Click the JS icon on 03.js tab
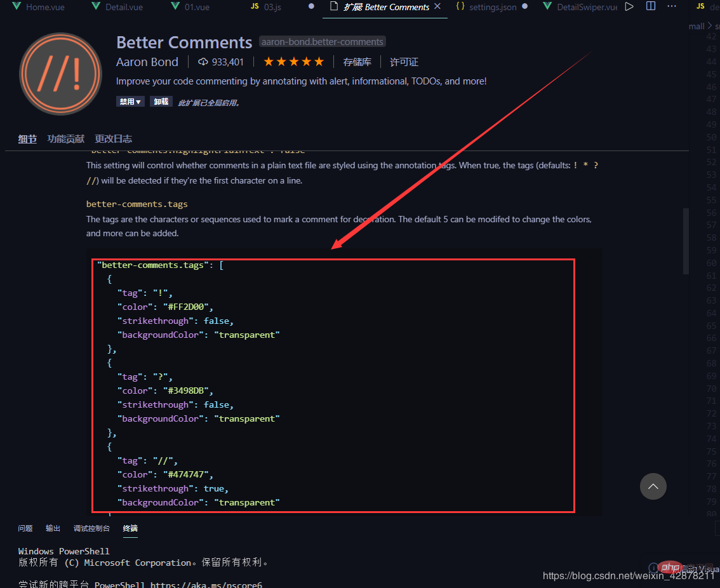The image size is (720, 588). (x=255, y=6)
